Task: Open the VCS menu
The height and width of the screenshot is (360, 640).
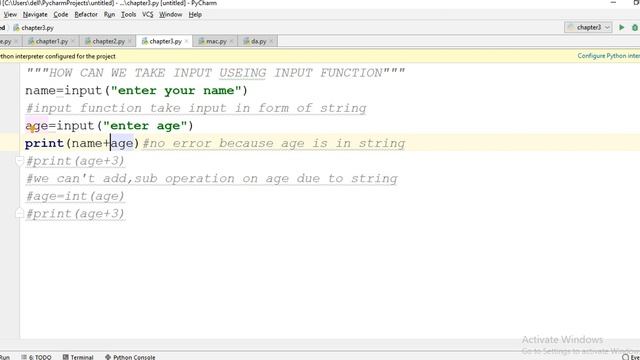Action: [x=148, y=14]
